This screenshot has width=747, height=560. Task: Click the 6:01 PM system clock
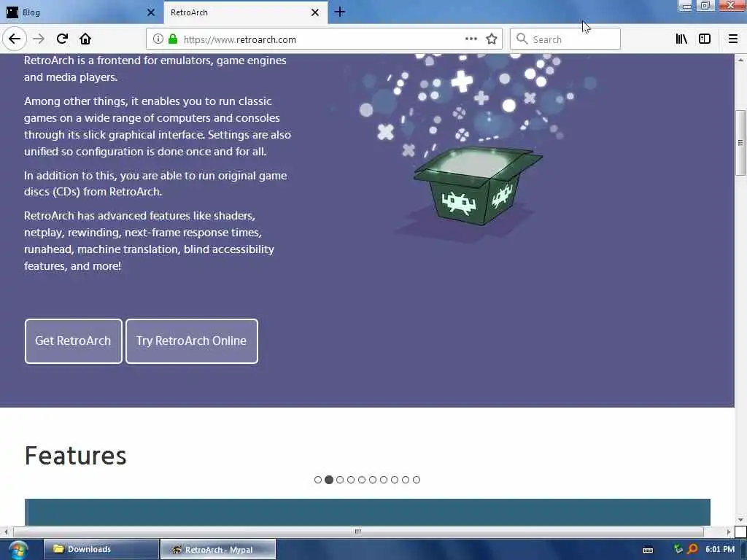click(720, 549)
